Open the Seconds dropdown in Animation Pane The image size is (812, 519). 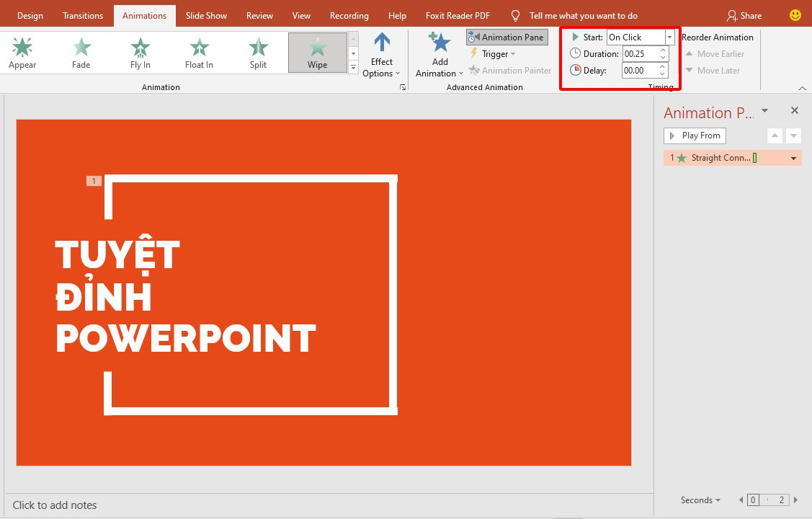pyautogui.click(x=698, y=500)
